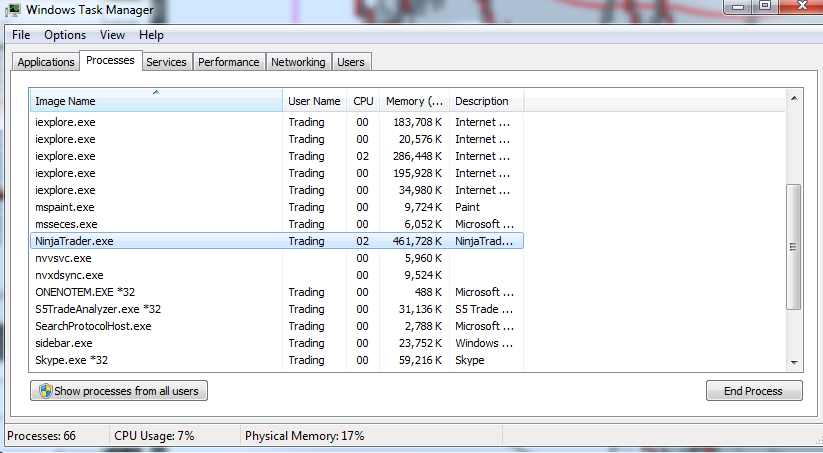
Task: Sort by the User Name column header
Action: tap(314, 101)
